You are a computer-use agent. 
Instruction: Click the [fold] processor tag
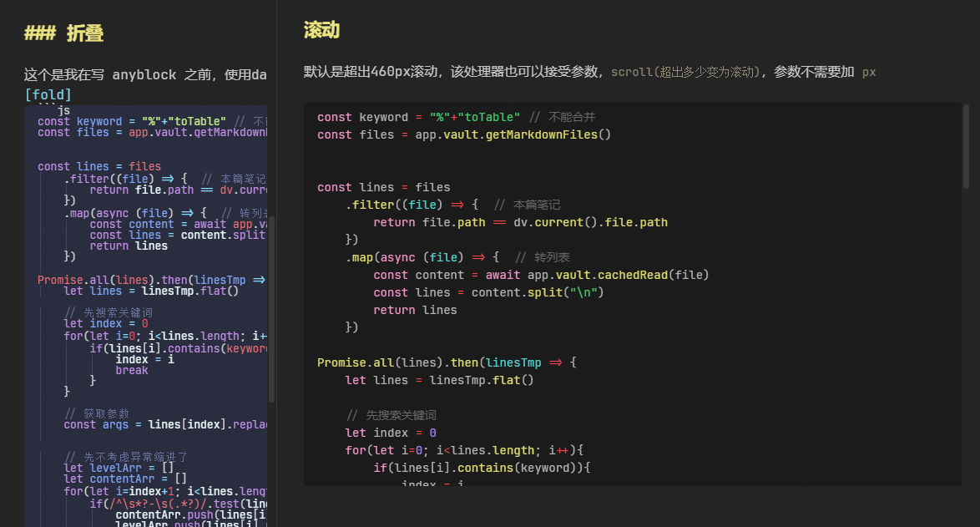(x=48, y=95)
